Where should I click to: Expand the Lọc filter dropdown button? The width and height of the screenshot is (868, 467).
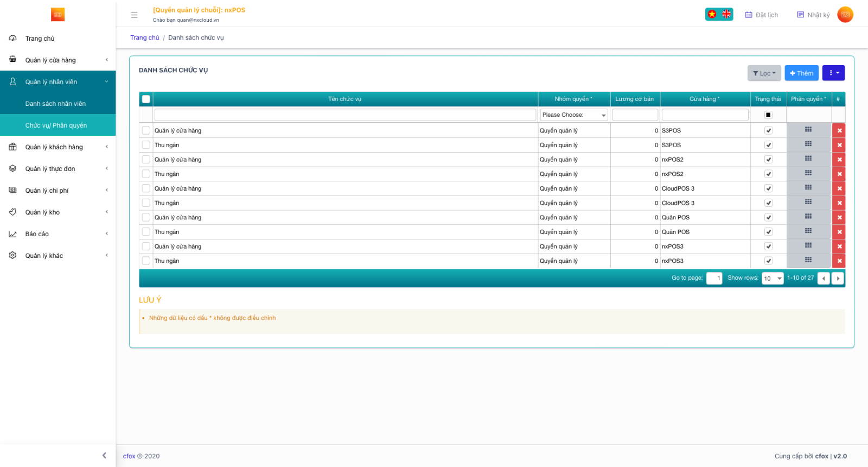pyautogui.click(x=764, y=73)
